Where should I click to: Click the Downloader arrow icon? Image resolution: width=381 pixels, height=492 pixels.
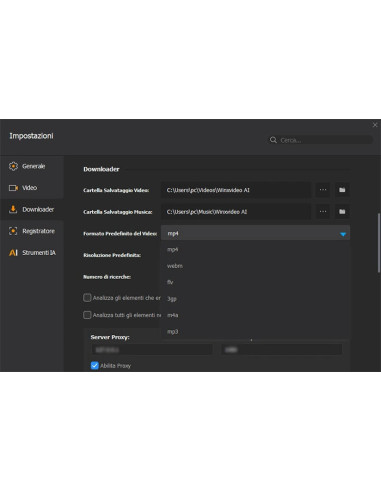tap(13, 209)
